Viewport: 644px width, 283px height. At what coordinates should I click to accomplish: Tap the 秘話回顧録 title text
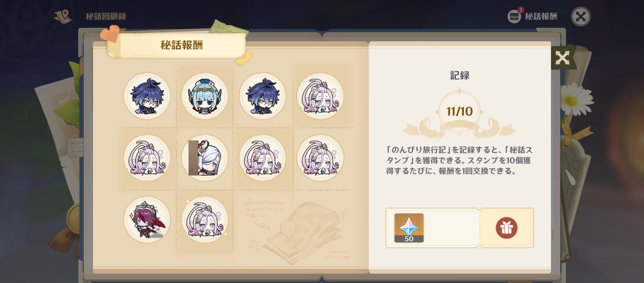pos(106,16)
